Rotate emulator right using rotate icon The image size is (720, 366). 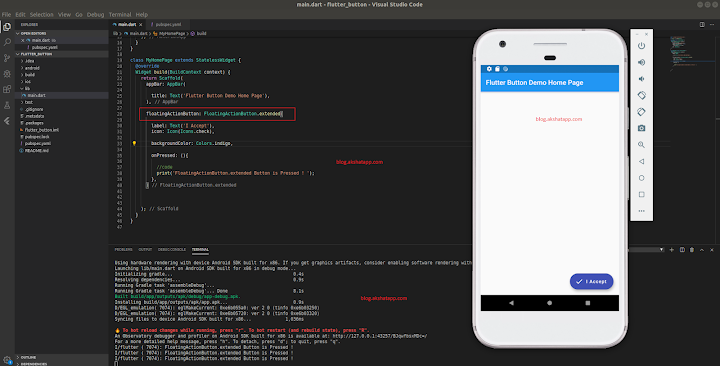[641, 112]
